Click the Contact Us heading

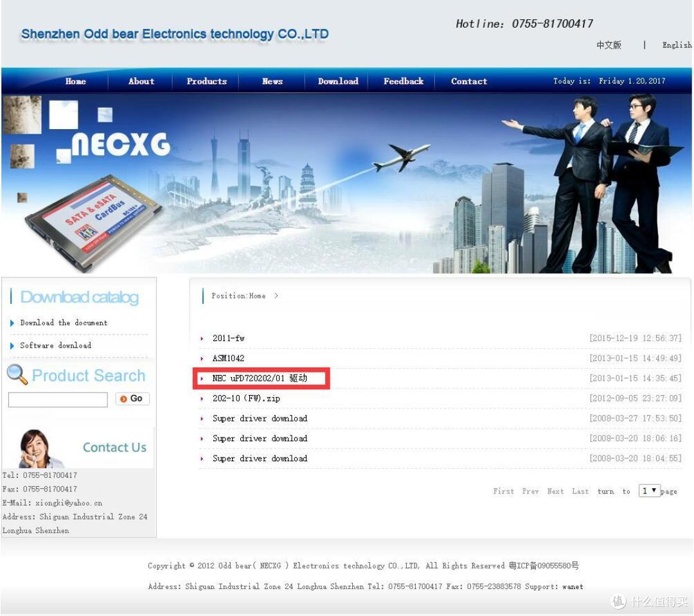tap(114, 448)
